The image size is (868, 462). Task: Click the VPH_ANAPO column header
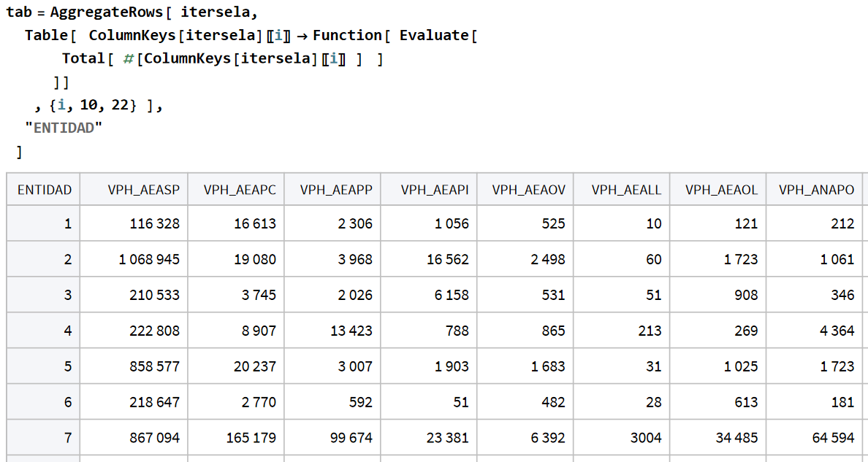pos(816,190)
